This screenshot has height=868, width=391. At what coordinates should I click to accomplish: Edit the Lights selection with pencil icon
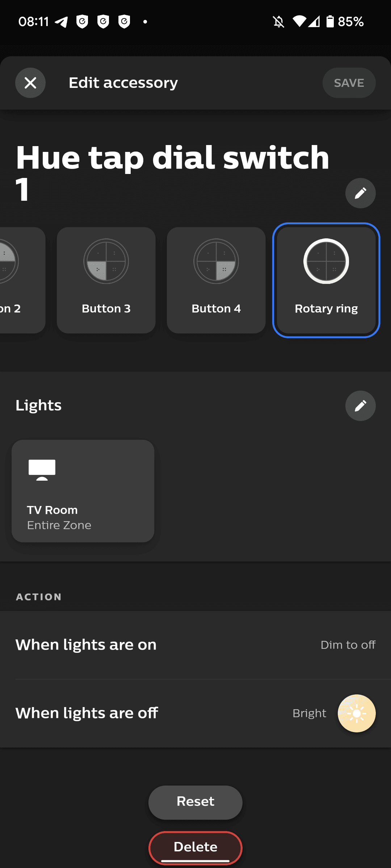[x=360, y=405]
